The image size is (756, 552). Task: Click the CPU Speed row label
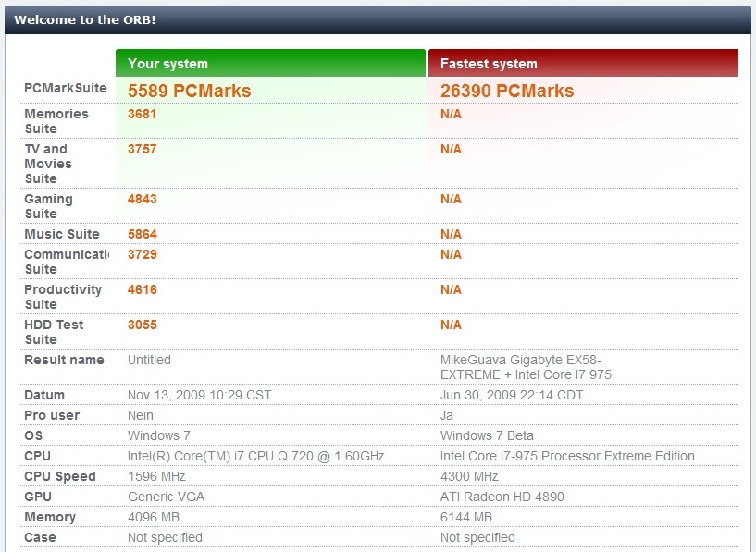(60, 476)
